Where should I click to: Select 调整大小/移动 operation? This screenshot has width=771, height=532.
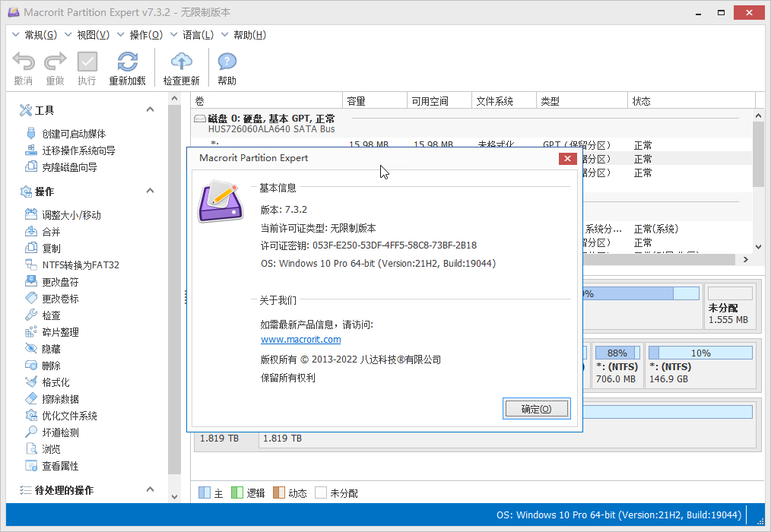click(71, 215)
